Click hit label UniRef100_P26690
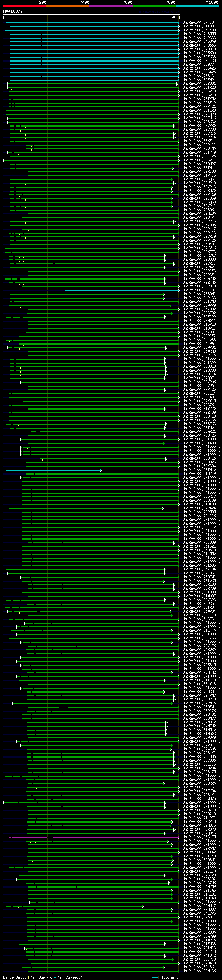This screenshot has height=980, width=222. (x=199, y=53)
